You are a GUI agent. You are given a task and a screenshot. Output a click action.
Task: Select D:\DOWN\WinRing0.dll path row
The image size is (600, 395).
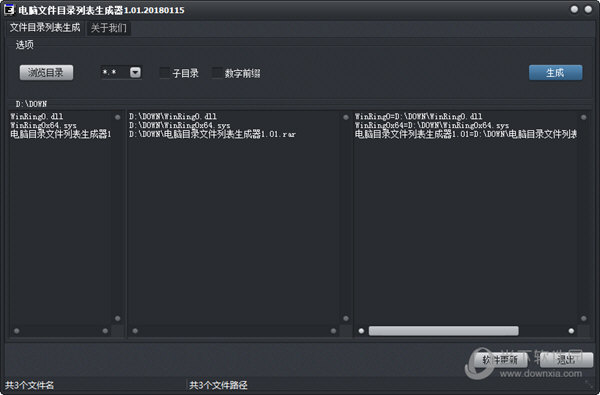tap(173, 116)
